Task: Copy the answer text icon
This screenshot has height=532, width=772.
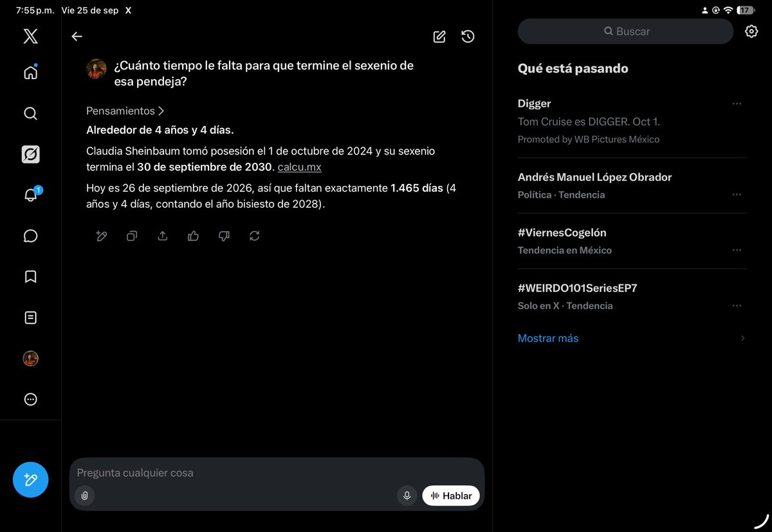Action: click(132, 236)
